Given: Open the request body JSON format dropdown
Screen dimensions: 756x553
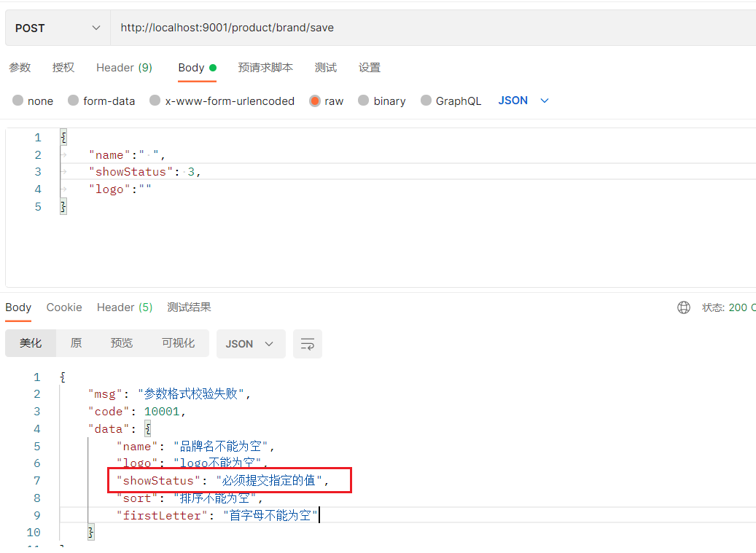Looking at the screenshot, I should point(523,101).
